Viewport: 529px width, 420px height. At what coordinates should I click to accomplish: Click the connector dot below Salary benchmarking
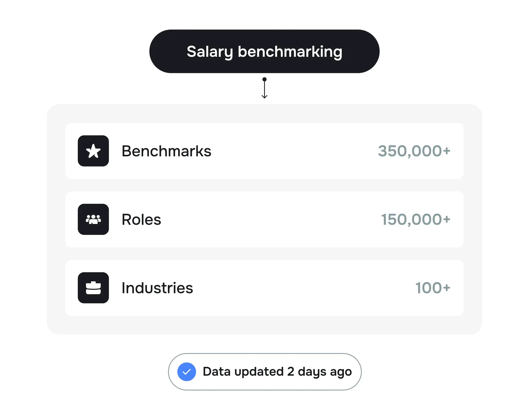pyautogui.click(x=264, y=79)
